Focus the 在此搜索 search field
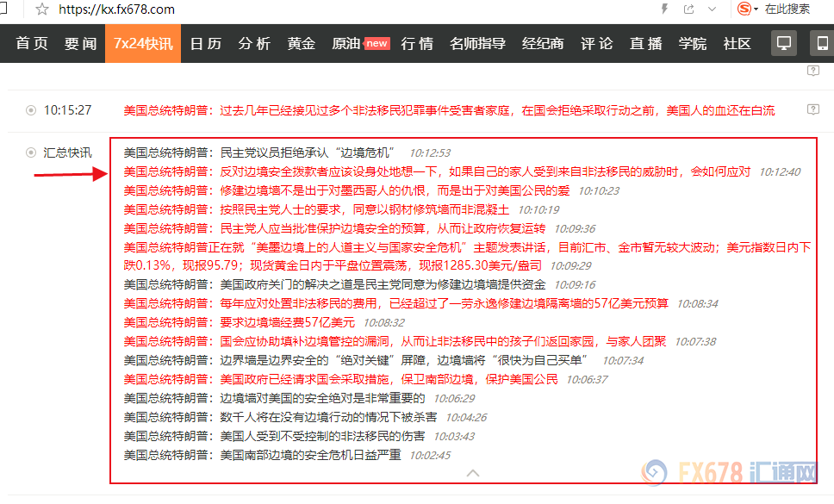Viewport: 834px width, 504px height. click(x=787, y=9)
